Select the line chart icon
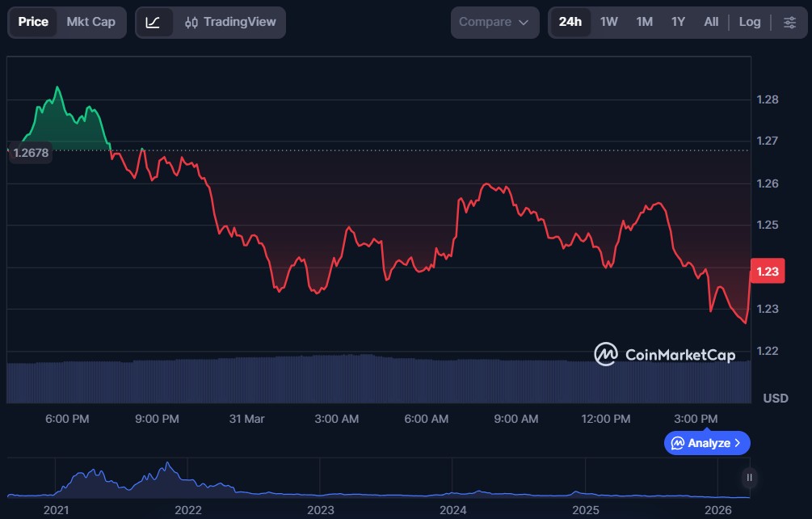This screenshot has height=519, width=812. coord(153,22)
